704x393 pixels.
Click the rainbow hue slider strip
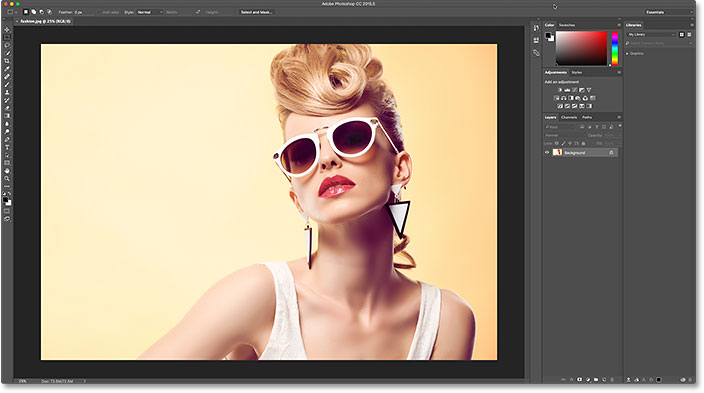(614, 48)
